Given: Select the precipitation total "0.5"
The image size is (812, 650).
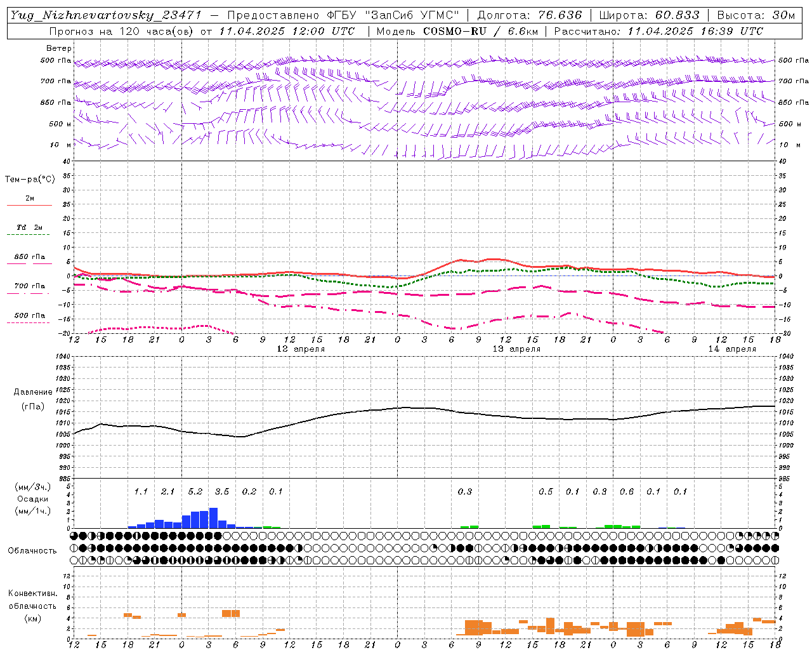Looking at the screenshot, I should [x=546, y=492].
